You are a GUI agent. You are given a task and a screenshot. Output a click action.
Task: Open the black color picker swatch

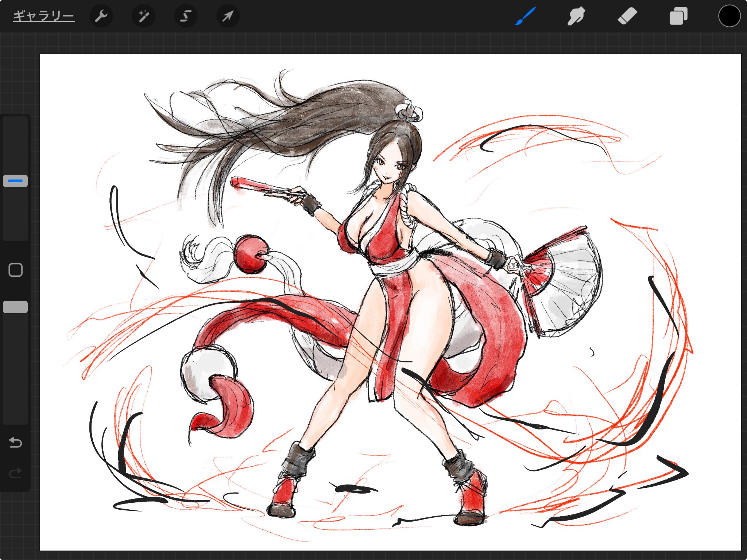tap(729, 16)
